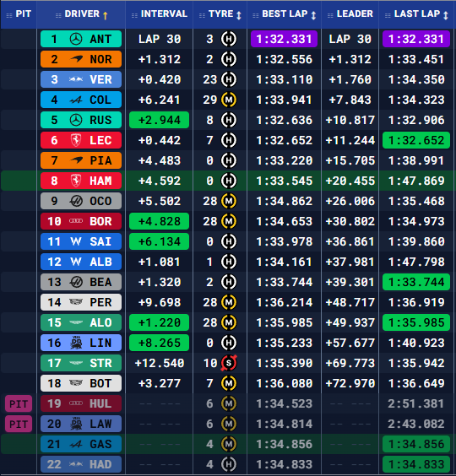Click the Williams logo on SAI's badge

tap(76, 241)
